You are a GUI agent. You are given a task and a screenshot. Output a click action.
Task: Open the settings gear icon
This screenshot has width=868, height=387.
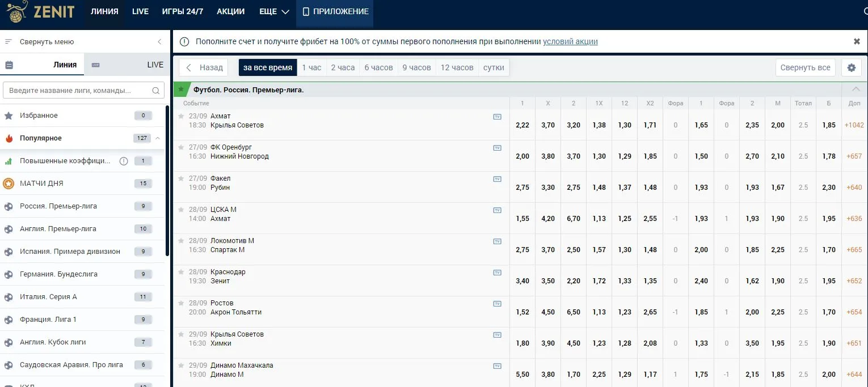(x=851, y=67)
